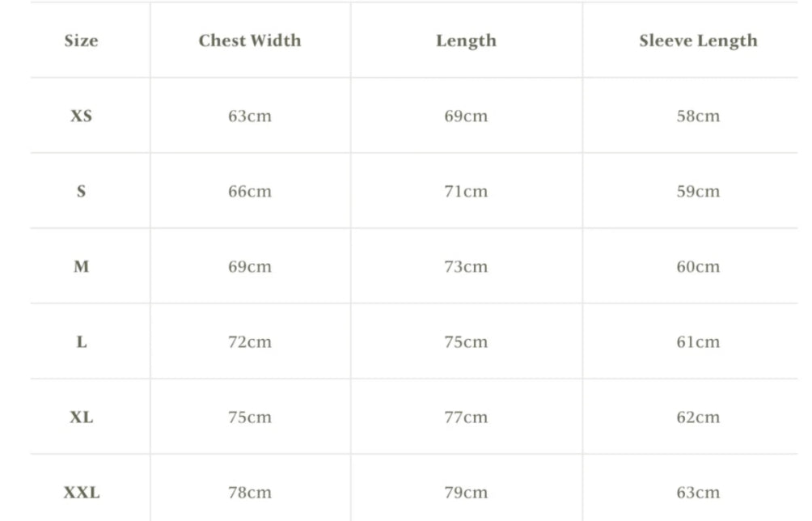The height and width of the screenshot is (521, 812).
Task: Select the L size row label
Action: coord(81,342)
